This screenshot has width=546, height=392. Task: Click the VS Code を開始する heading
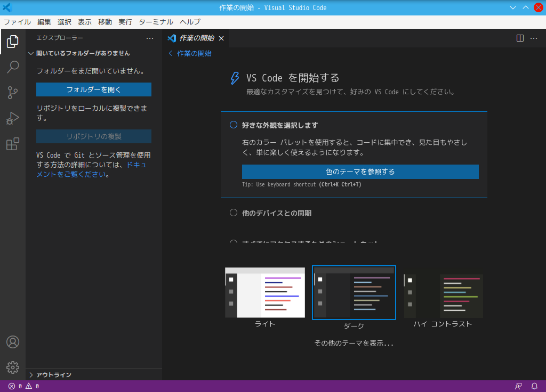293,78
